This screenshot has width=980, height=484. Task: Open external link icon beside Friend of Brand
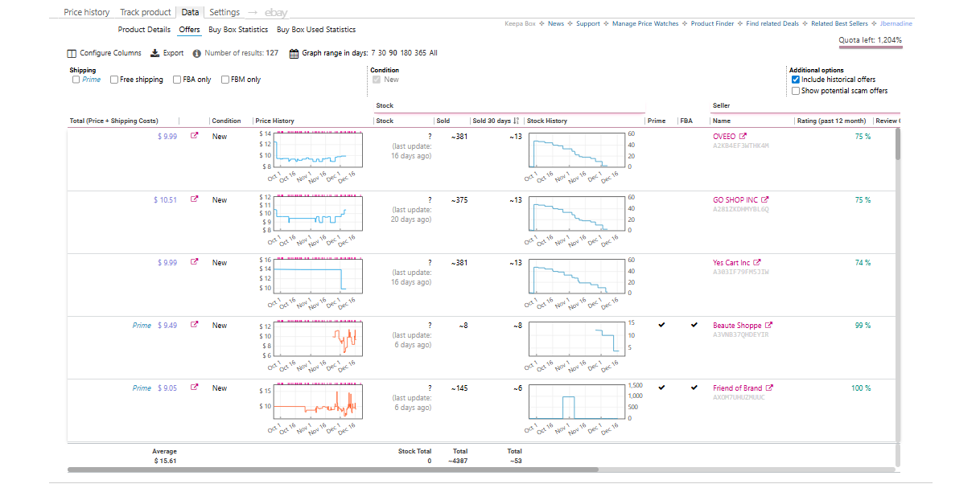tap(769, 388)
